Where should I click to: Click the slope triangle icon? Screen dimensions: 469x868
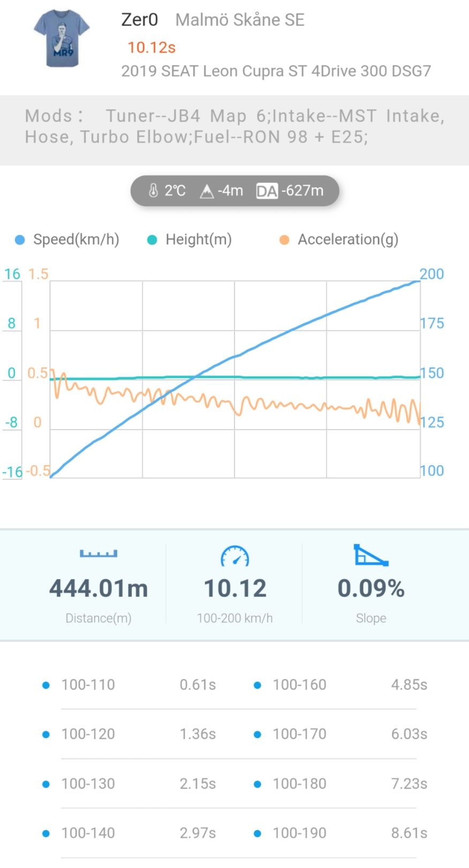pos(370,555)
